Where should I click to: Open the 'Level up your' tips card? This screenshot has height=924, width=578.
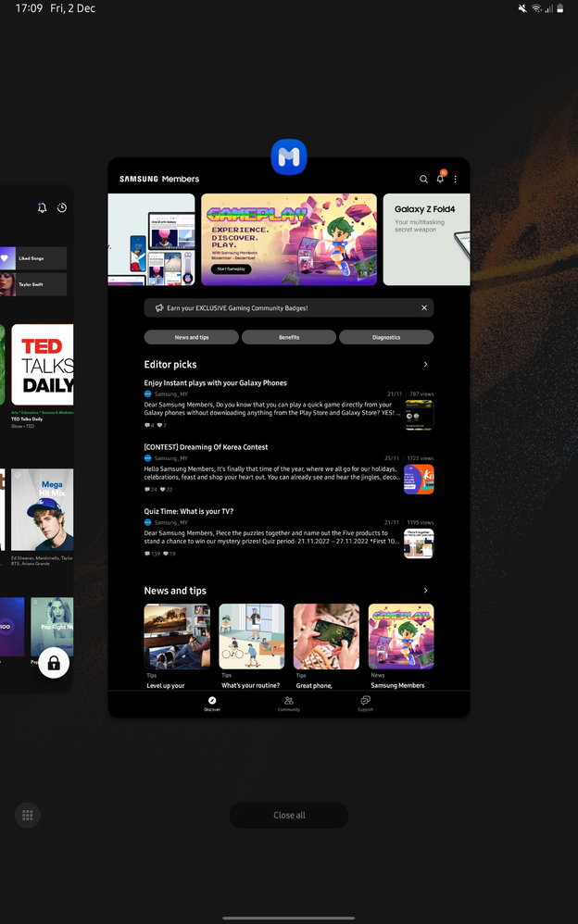coord(177,646)
